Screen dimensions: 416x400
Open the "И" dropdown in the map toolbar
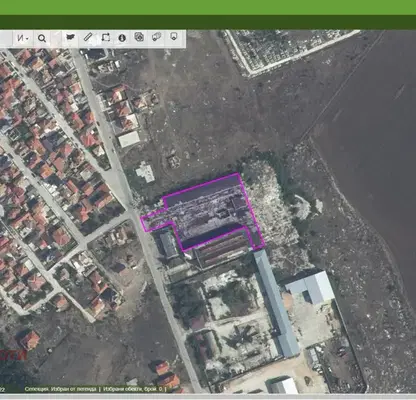(x=23, y=38)
